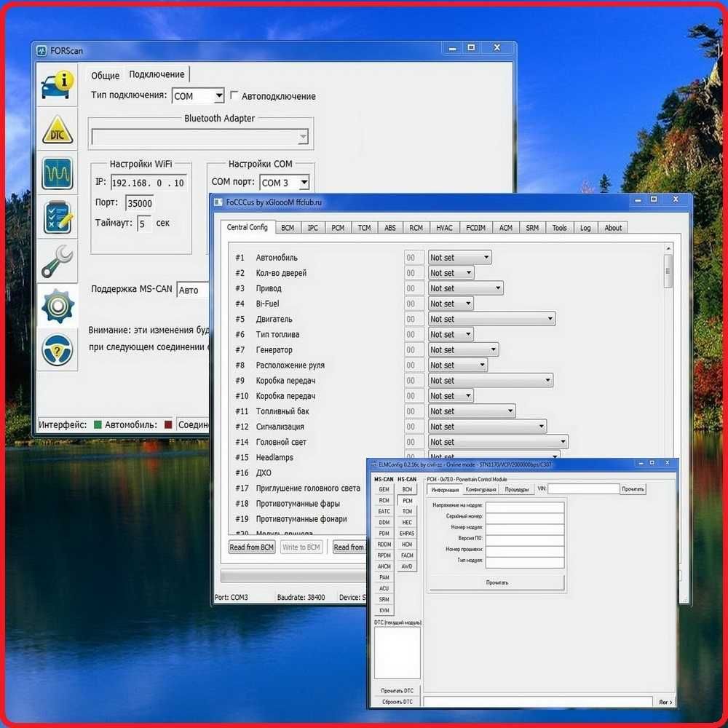Switch to the BCM tab in FoCCCus
Image resolution: width=728 pixels, height=728 pixels.
point(288,228)
